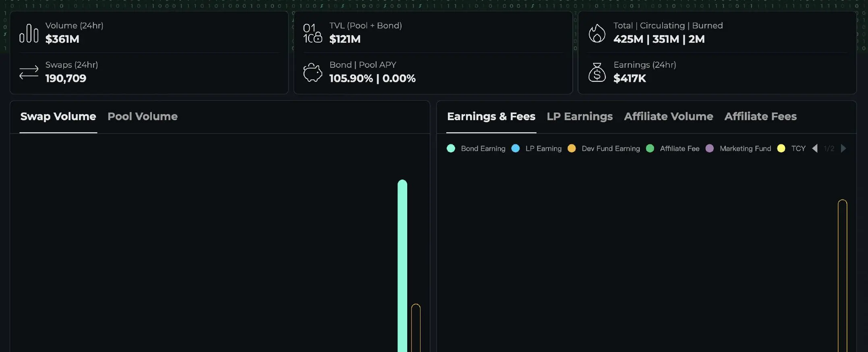Image resolution: width=868 pixels, height=352 pixels.
Task: Show the Affiliate Fees tab
Action: point(760,117)
